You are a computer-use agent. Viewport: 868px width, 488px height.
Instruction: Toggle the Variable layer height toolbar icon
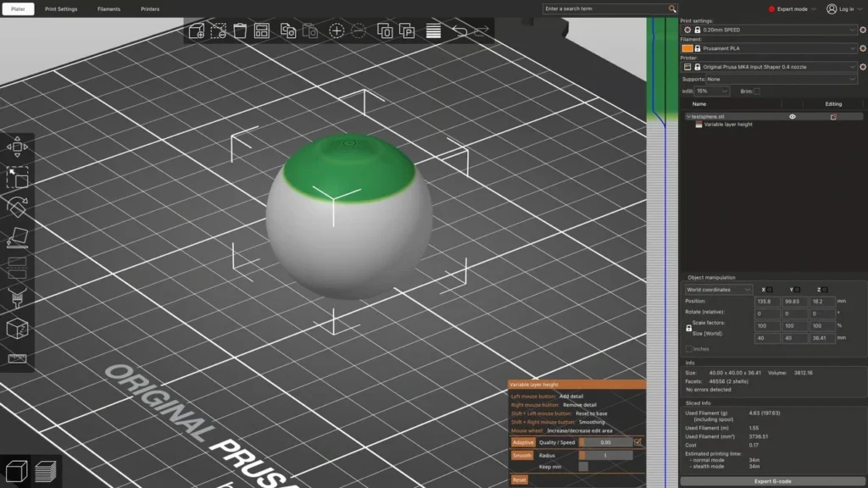click(x=433, y=31)
